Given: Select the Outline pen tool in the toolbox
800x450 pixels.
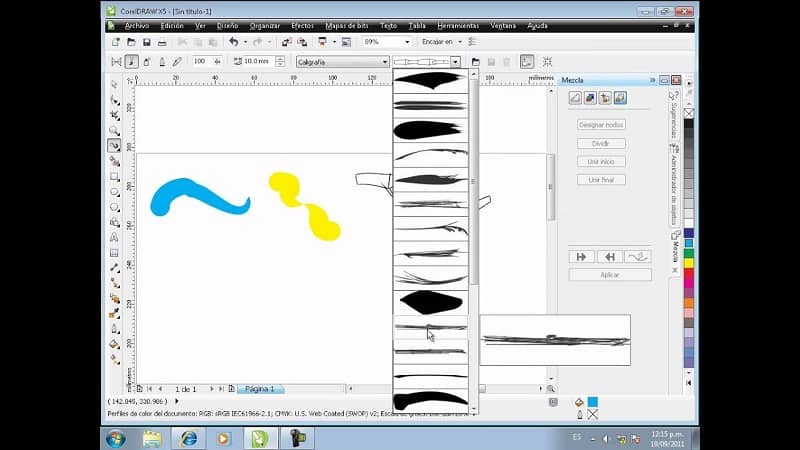Looking at the screenshot, I should 114,329.
